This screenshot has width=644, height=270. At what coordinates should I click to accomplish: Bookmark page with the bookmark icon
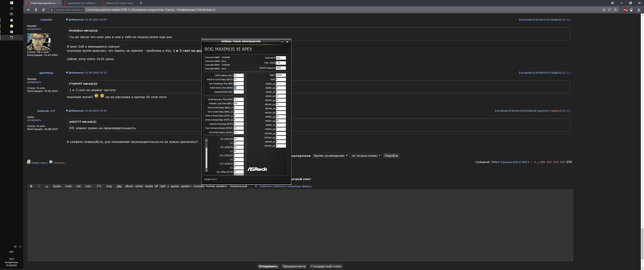(x=616, y=10)
